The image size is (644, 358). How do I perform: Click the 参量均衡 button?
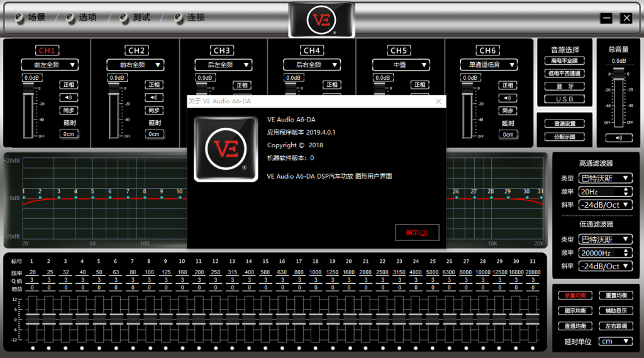[x=575, y=295]
